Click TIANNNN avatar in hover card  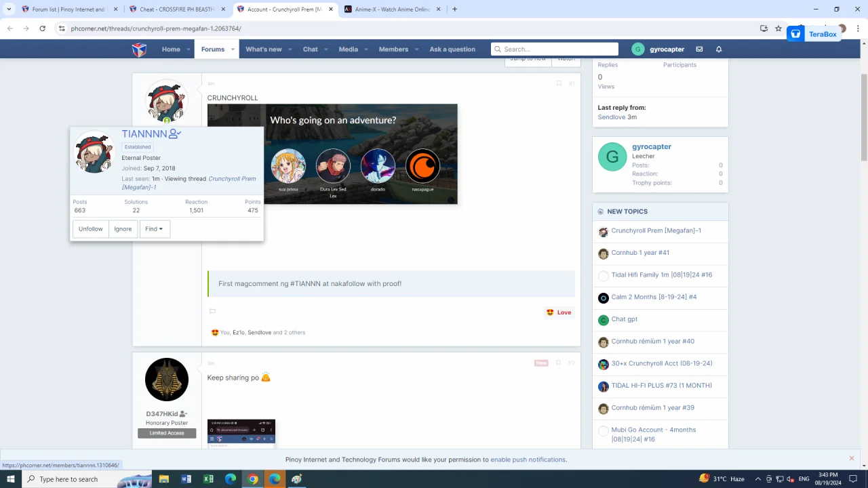tap(94, 152)
